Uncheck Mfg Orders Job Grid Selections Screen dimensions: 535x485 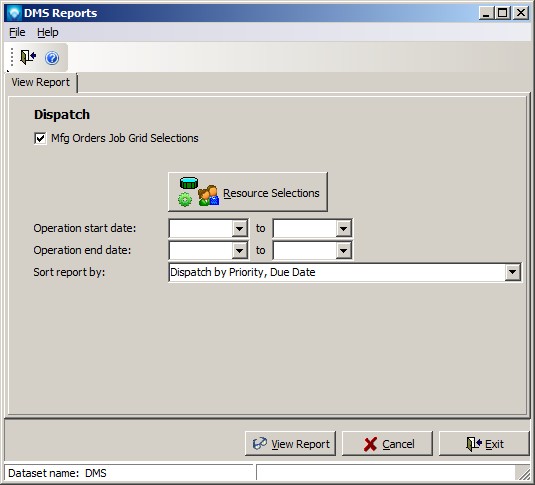(40, 138)
